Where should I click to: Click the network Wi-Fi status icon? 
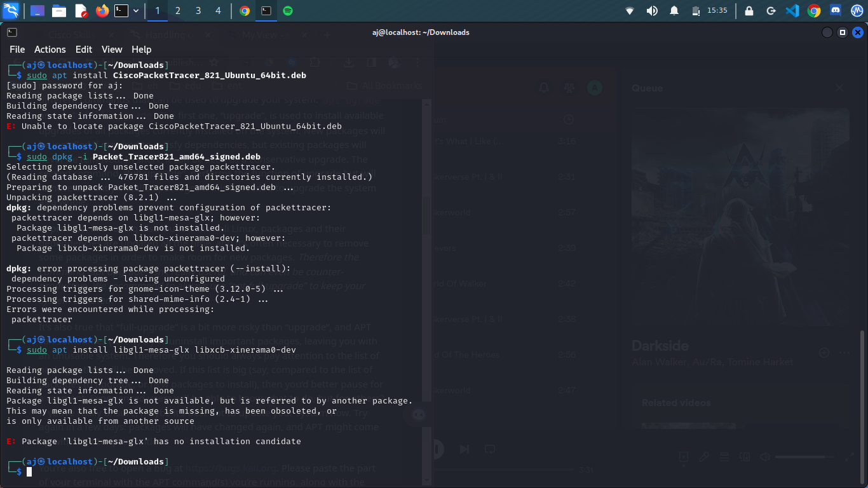point(630,11)
